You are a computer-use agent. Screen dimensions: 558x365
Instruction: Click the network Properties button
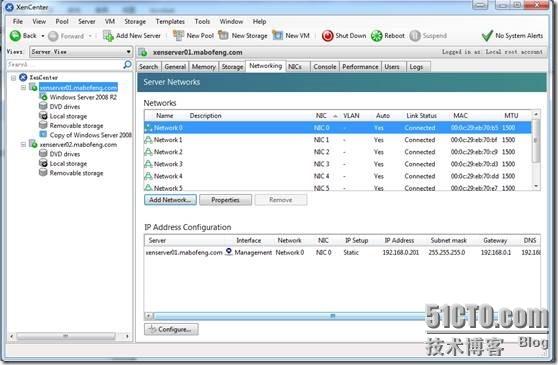[225, 200]
